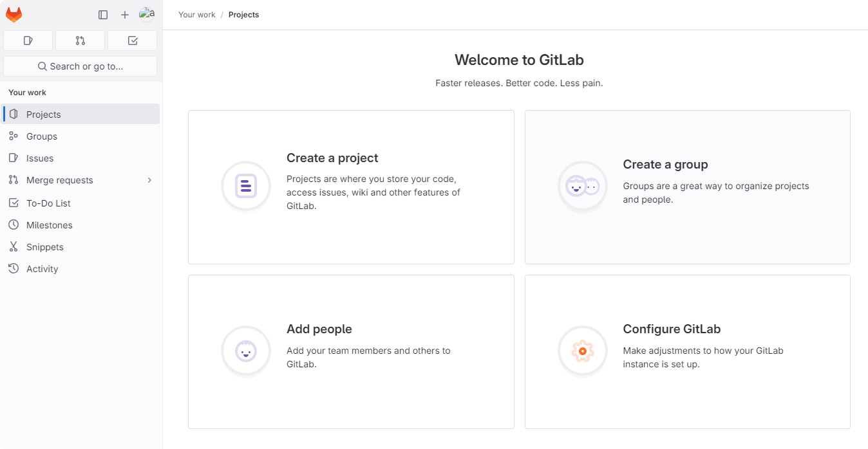This screenshot has width=868, height=449.
Task: Click the Add people heading
Action: 319,329
